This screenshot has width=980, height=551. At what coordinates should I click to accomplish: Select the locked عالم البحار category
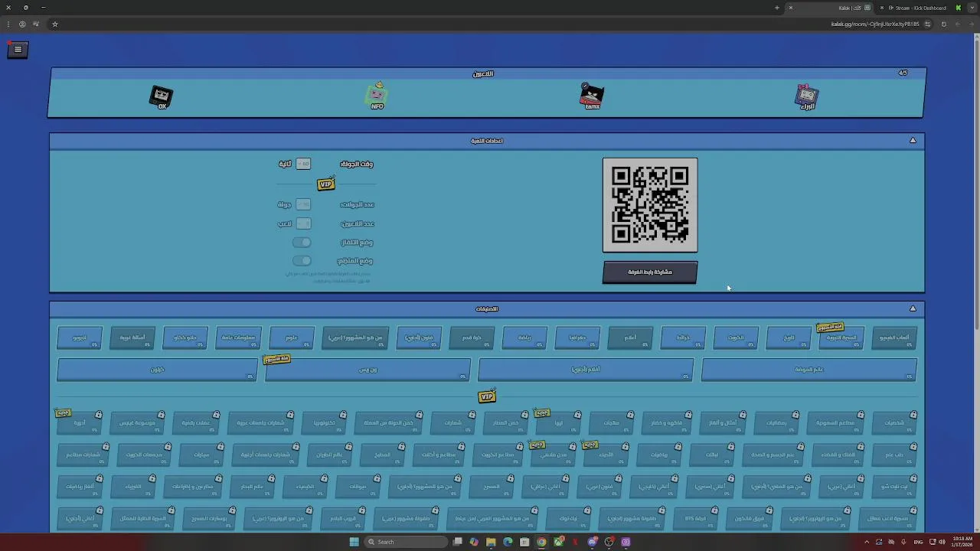(252, 487)
